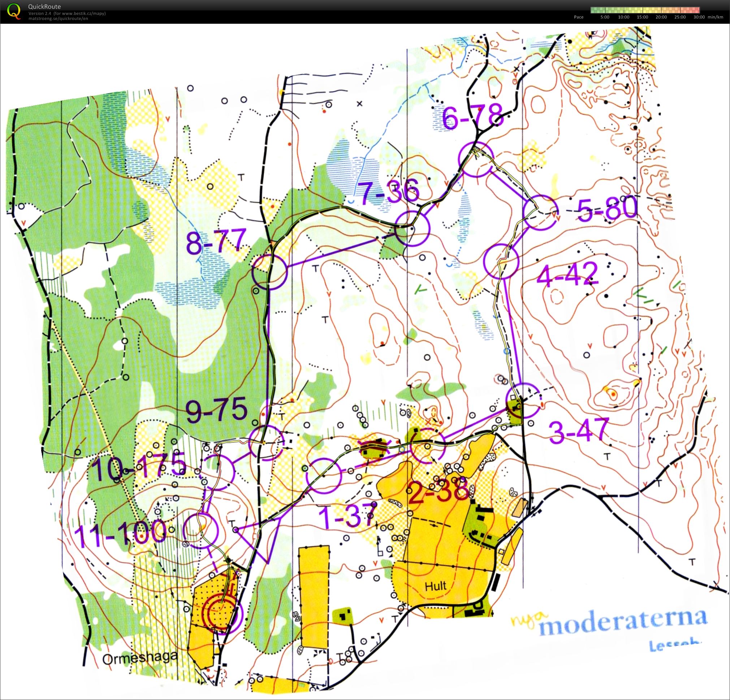Viewport: 730px width, 700px height.
Task: Click the Pace legend label
Action: [x=579, y=17]
